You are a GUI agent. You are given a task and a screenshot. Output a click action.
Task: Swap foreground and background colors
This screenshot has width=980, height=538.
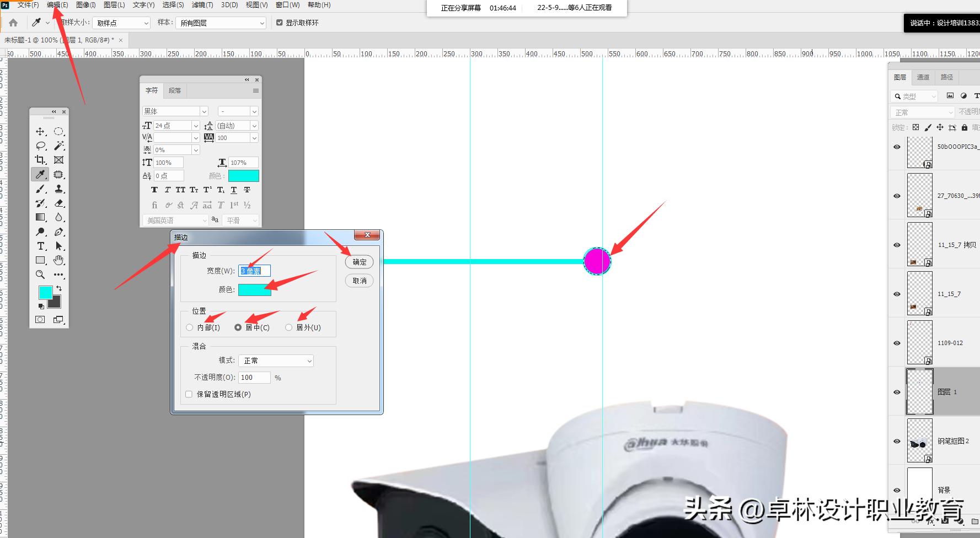click(58, 288)
